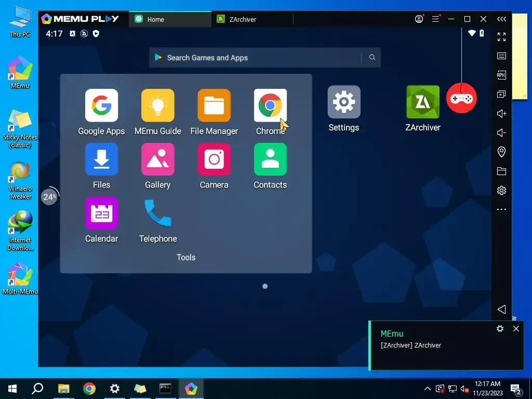Open Command Prompt on the taskbar

click(166, 389)
